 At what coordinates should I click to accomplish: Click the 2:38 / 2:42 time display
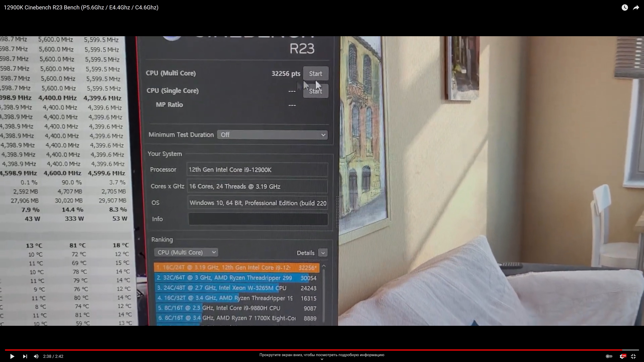pyautogui.click(x=53, y=356)
